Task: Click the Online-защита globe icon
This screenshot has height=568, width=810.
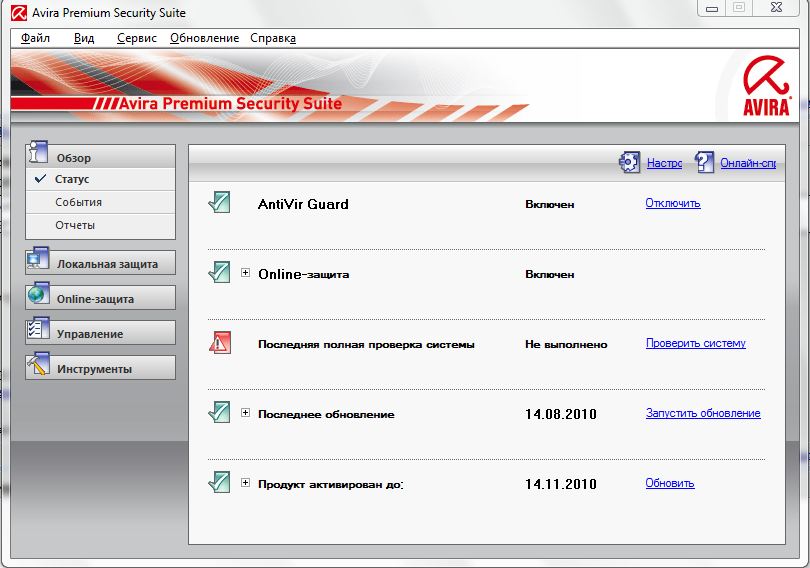Action: (38, 294)
